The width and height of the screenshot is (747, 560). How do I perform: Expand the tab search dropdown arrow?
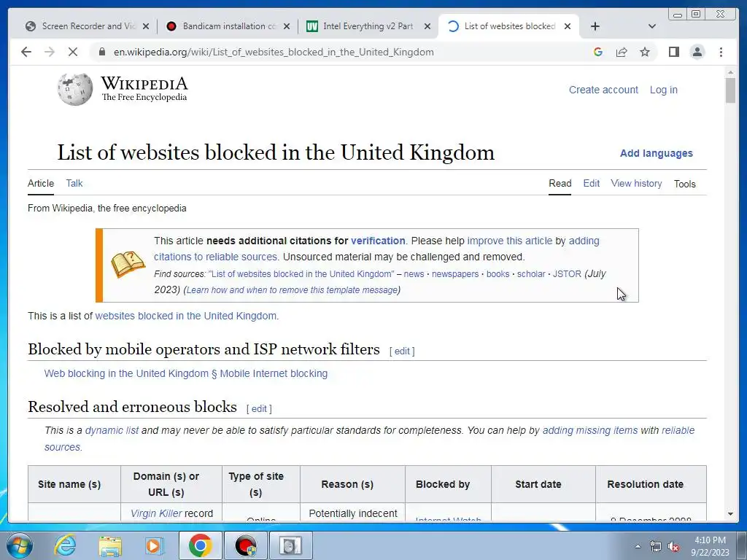(x=652, y=26)
